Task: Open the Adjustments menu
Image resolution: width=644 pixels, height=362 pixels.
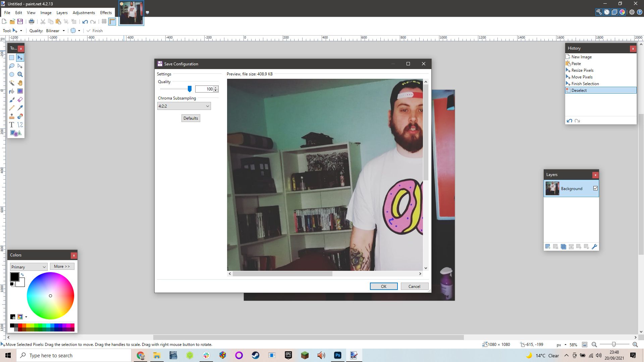Action: (x=84, y=12)
